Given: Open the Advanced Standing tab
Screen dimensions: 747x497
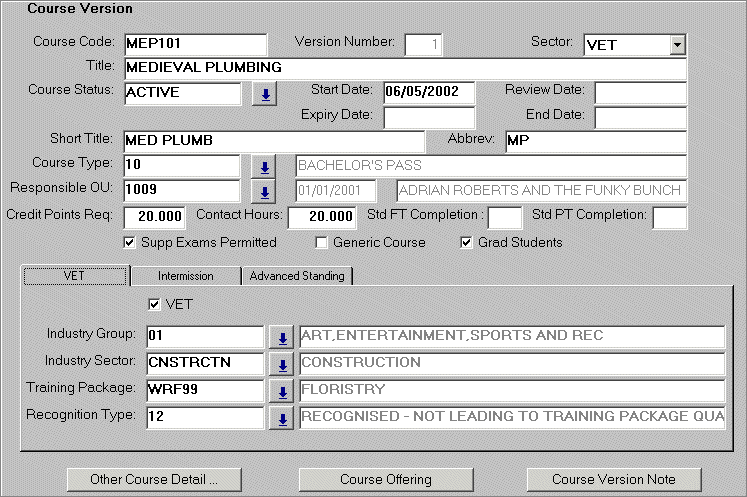Looking at the screenshot, I should click(x=297, y=276).
